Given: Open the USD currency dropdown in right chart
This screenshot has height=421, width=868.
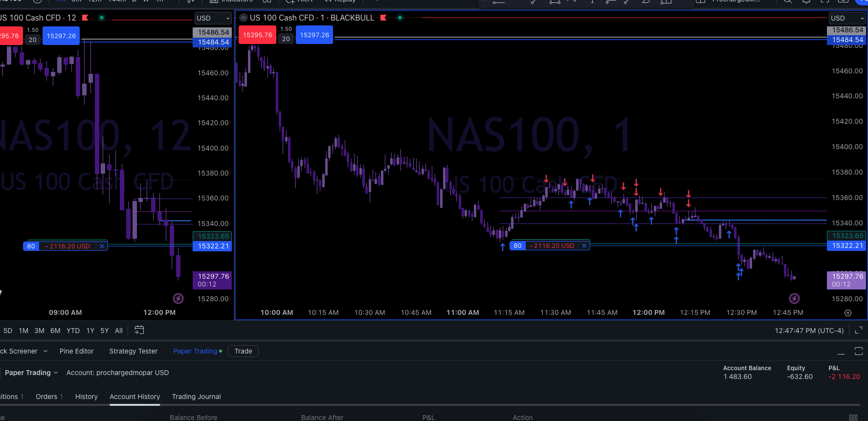Looking at the screenshot, I should [x=847, y=18].
